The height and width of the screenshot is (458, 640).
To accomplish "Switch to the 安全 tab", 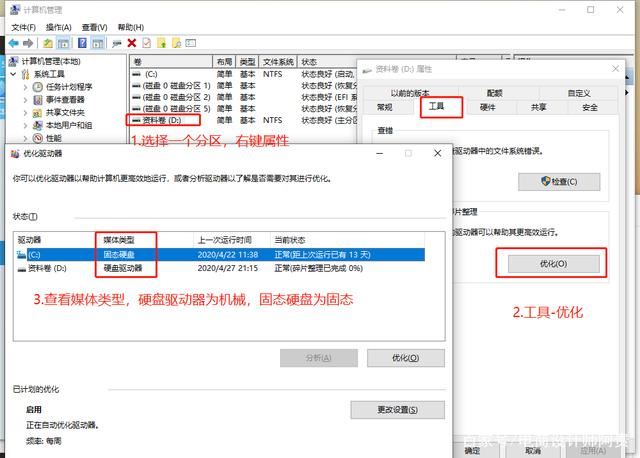I will tap(589, 107).
